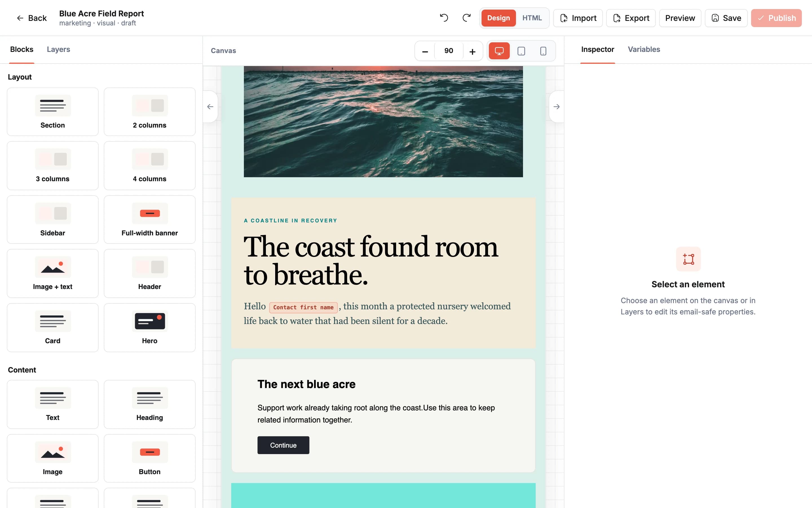Select the Header layout block

tap(150, 273)
